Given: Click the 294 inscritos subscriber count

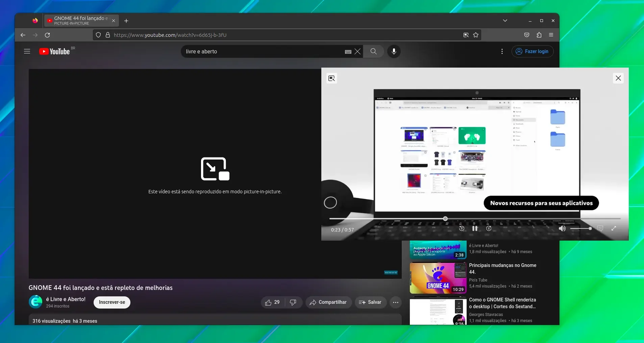Looking at the screenshot, I should coord(58,306).
